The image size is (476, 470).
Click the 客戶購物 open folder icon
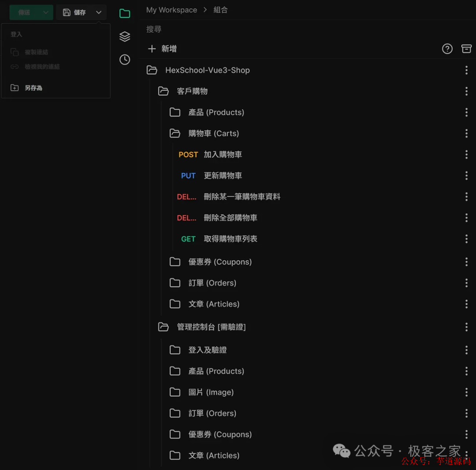tap(164, 91)
